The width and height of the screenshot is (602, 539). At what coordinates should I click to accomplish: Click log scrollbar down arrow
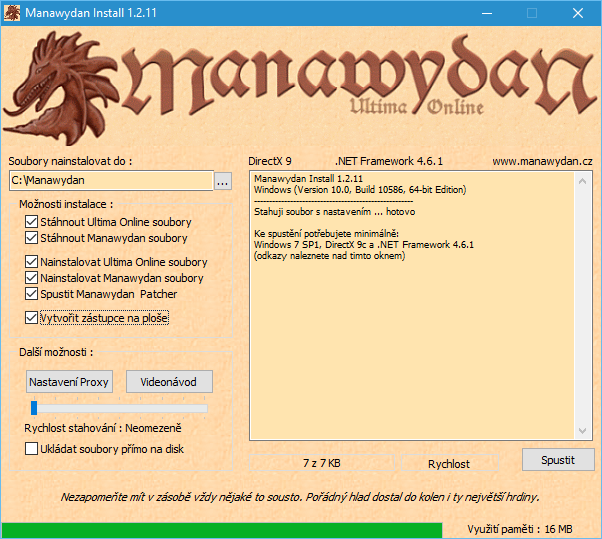point(582,431)
